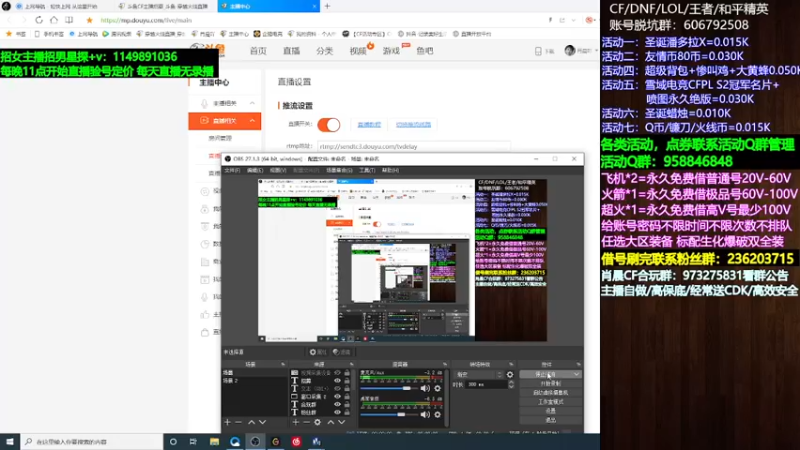
Task: Hide the second text source in list
Action: click(x=337, y=388)
